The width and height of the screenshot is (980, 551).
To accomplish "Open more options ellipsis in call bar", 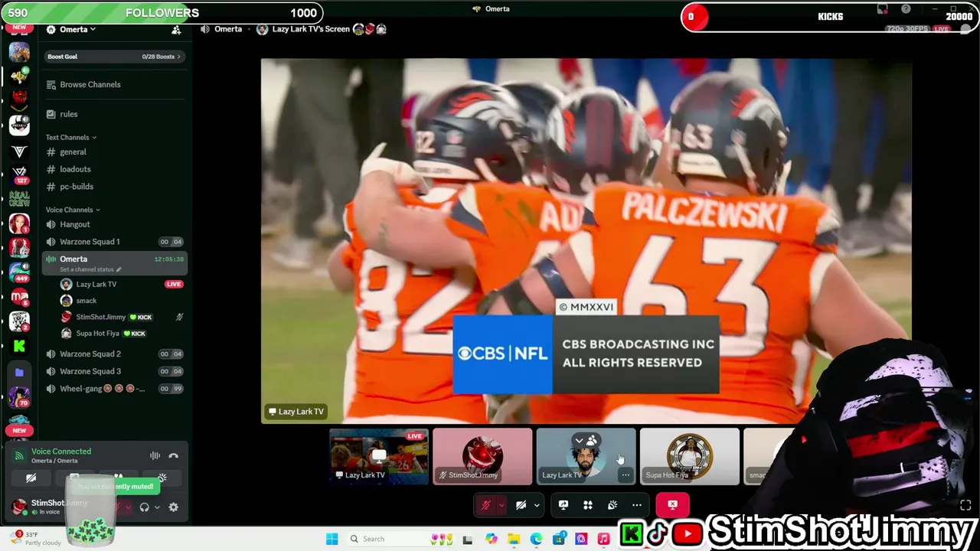I will coord(637,505).
